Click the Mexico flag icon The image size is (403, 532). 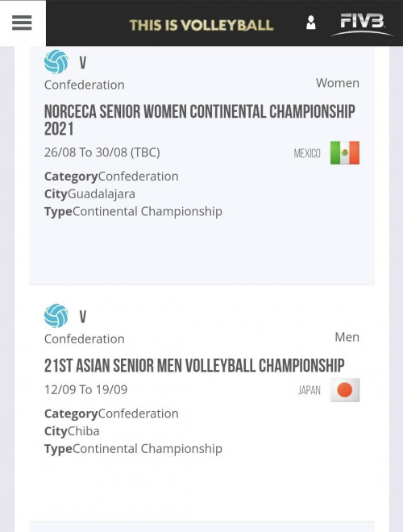pos(345,152)
